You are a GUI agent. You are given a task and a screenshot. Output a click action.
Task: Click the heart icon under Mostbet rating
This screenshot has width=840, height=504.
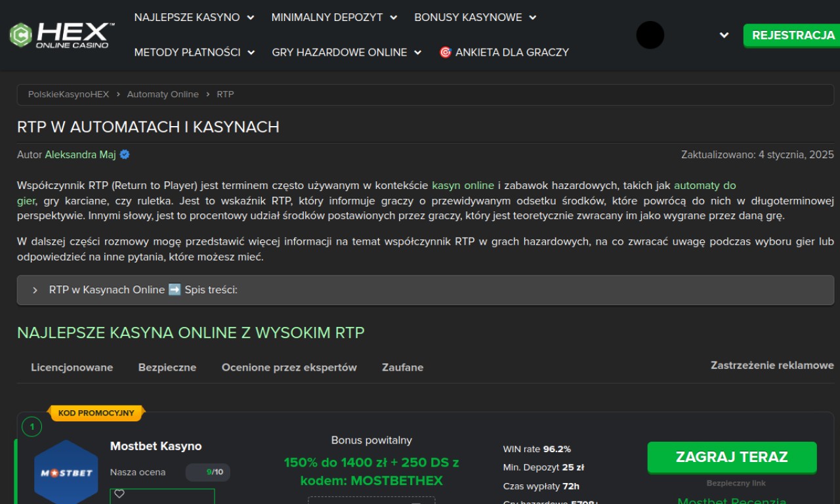tap(119, 494)
